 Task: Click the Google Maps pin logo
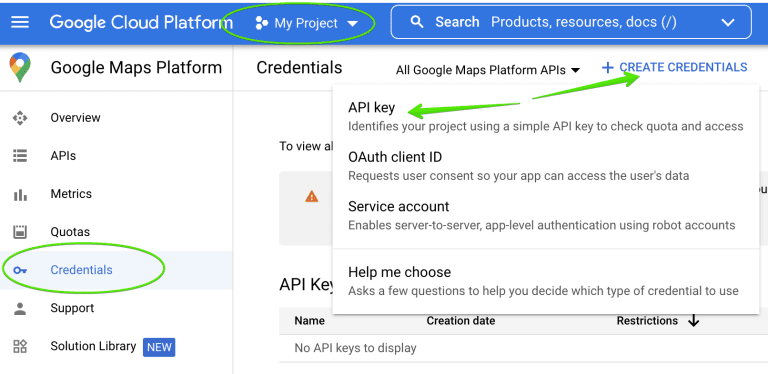click(20, 68)
